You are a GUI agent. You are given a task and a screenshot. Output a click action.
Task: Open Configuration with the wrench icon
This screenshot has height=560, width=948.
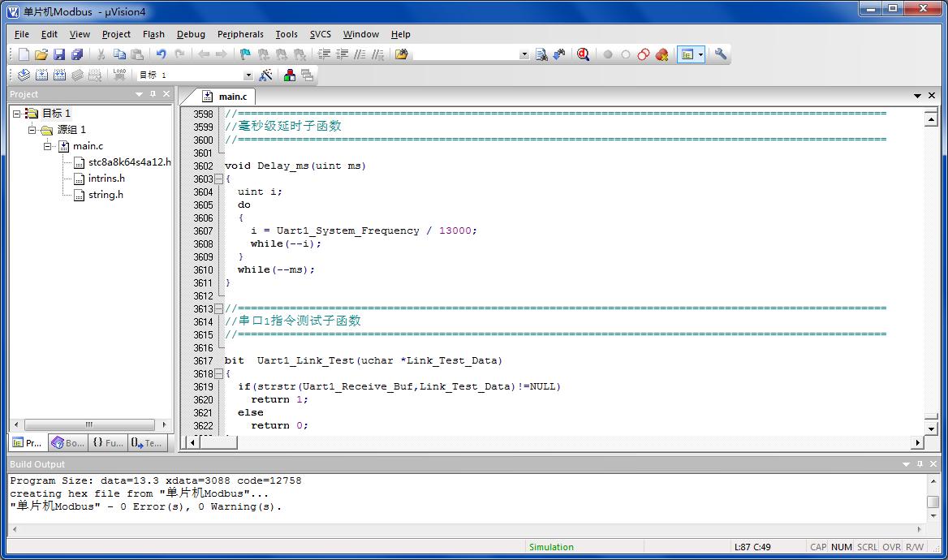(720, 54)
